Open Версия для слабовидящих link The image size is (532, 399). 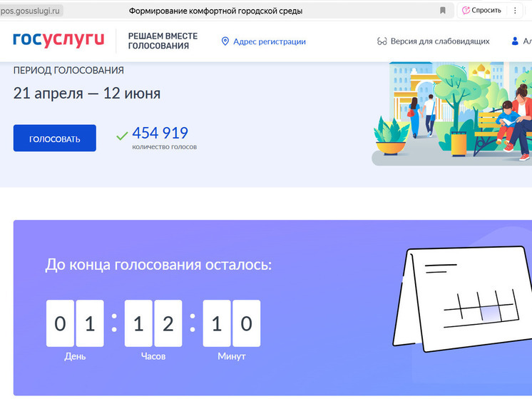coord(440,41)
